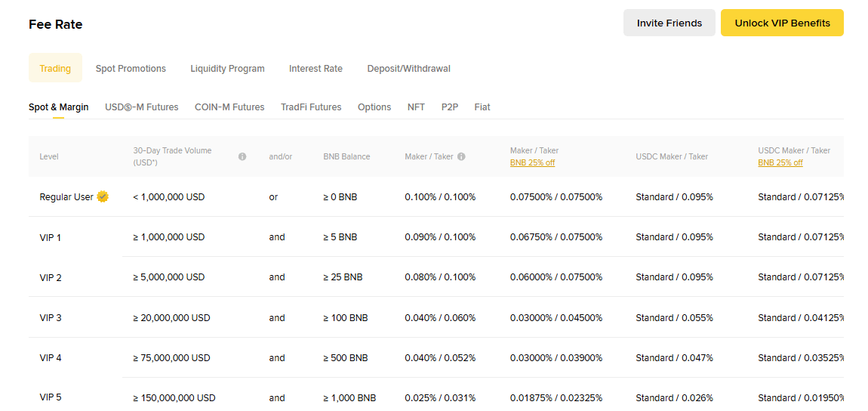
Task: Open the Interest Rate tab
Action: (x=315, y=69)
